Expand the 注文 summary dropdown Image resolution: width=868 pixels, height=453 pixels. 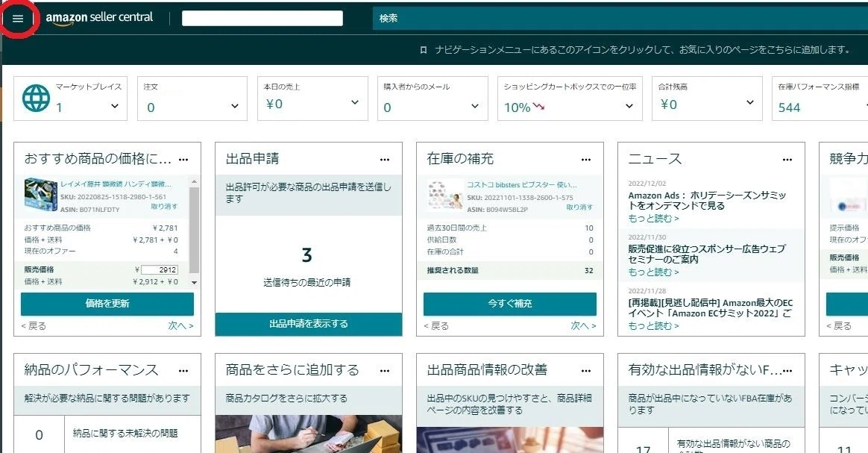(x=235, y=106)
